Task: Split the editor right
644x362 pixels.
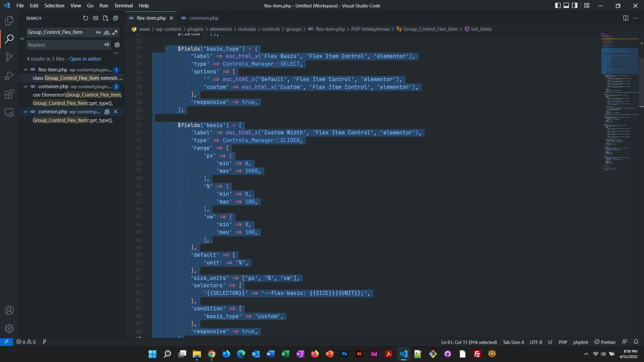Action: point(626,18)
